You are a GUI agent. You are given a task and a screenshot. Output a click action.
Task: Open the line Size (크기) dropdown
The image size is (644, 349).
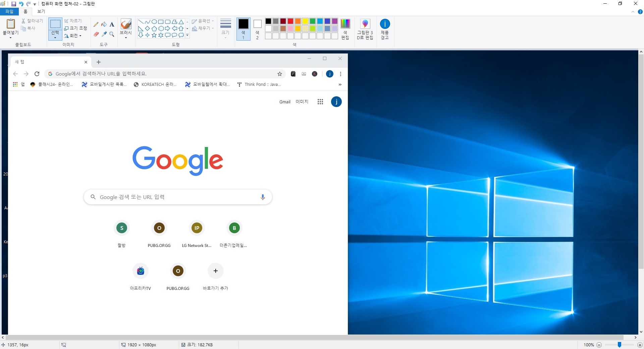coord(225,29)
